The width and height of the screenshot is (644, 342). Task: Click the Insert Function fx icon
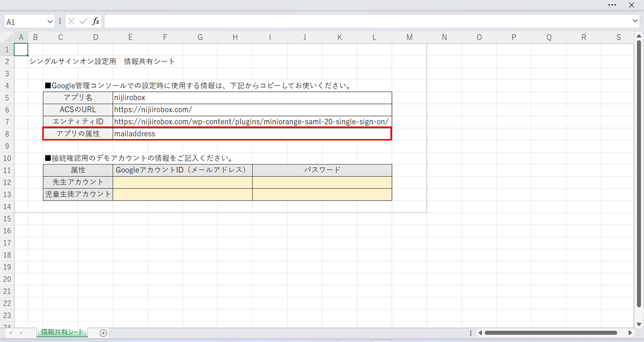click(x=96, y=22)
